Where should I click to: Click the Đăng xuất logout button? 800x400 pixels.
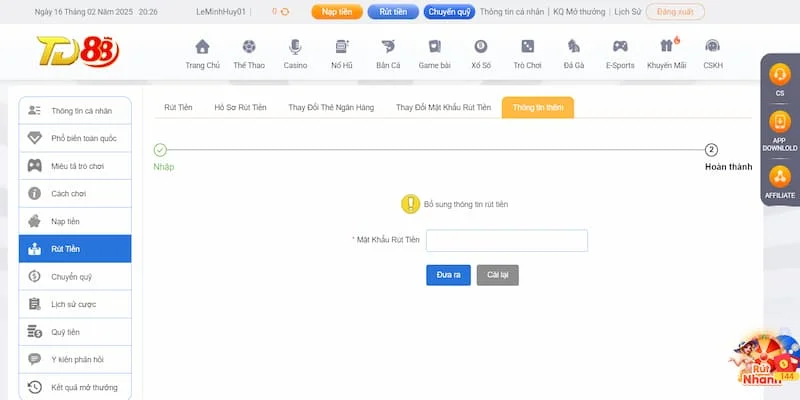click(x=675, y=12)
